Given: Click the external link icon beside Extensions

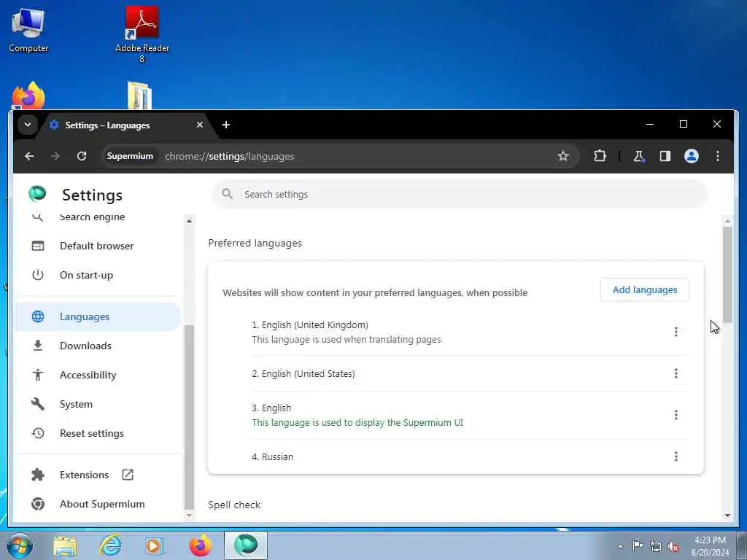Looking at the screenshot, I should (x=128, y=475).
